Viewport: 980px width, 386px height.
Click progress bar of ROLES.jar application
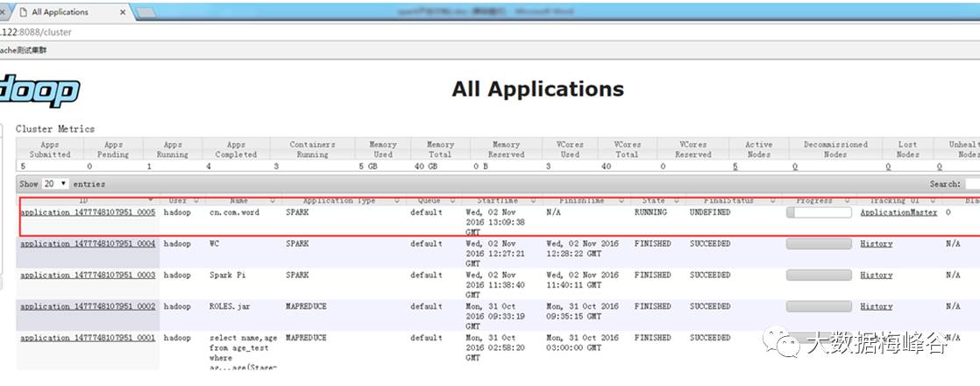pos(819,306)
